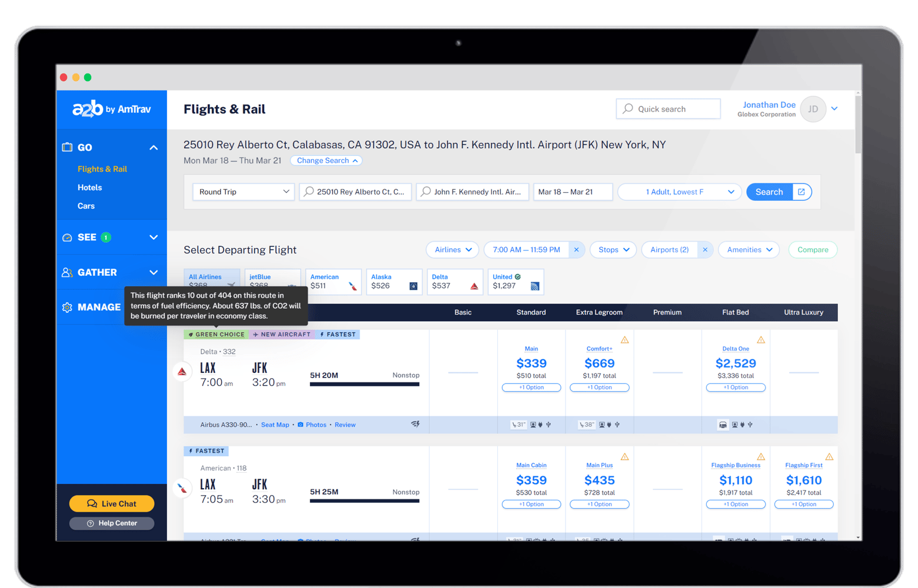Click the quick search magnifier icon
The width and height of the screenshot is (918, 588).
tap(627, 109)
